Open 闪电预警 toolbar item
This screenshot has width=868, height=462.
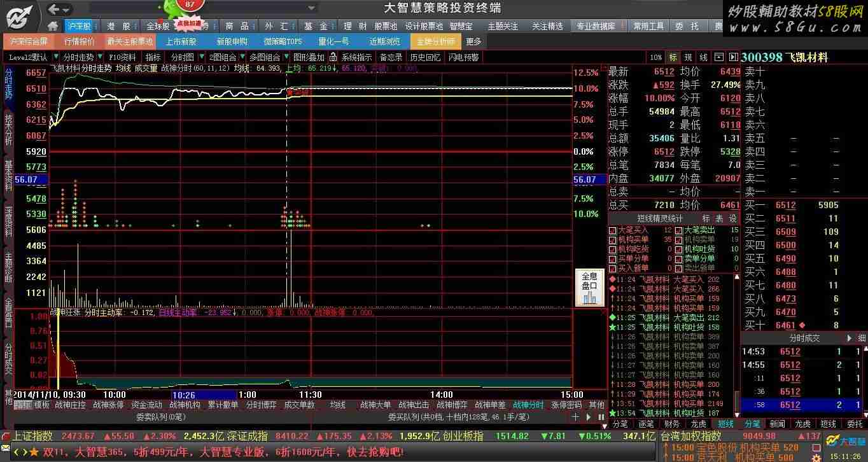pos(463,57)
